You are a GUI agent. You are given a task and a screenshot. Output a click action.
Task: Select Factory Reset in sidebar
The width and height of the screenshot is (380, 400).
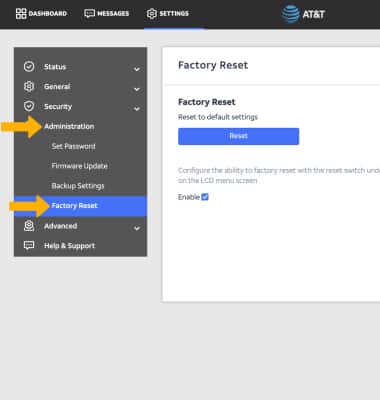coord(80,206)
